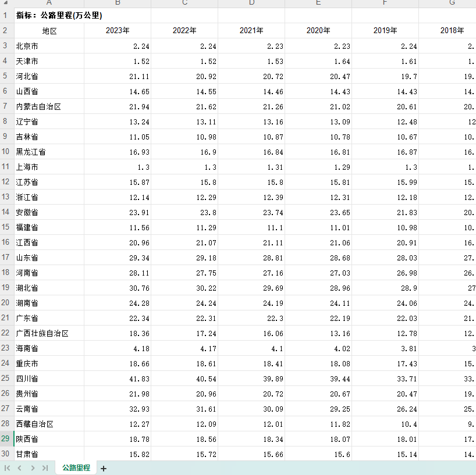476x475 pixels.
Task: Click value 33.71 for 四川省 2019
Action: [385, 378]
